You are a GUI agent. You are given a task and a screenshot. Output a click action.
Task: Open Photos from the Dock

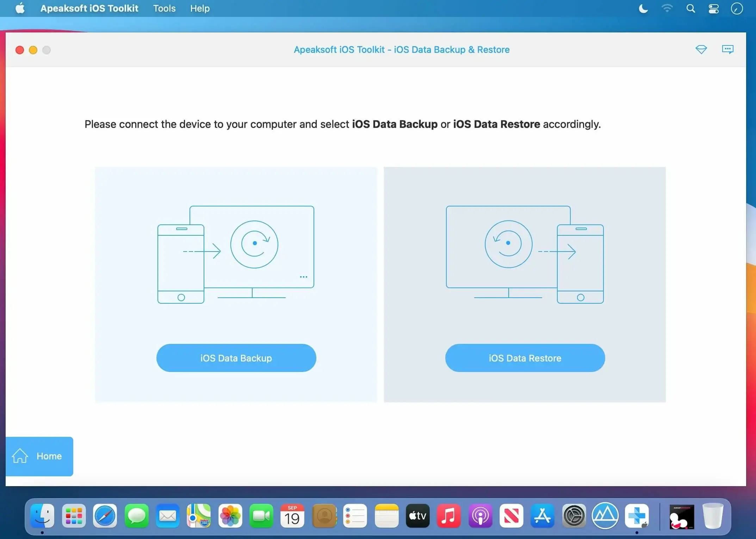pyautogui.click(x=230, y=516)
